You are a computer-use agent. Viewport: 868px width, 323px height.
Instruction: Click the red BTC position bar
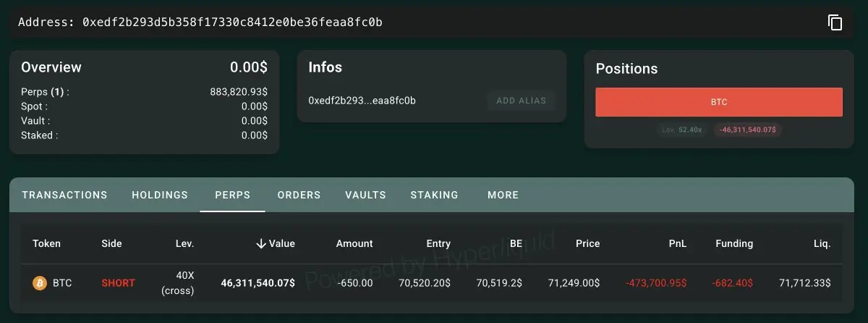click(x=718, y=102)
